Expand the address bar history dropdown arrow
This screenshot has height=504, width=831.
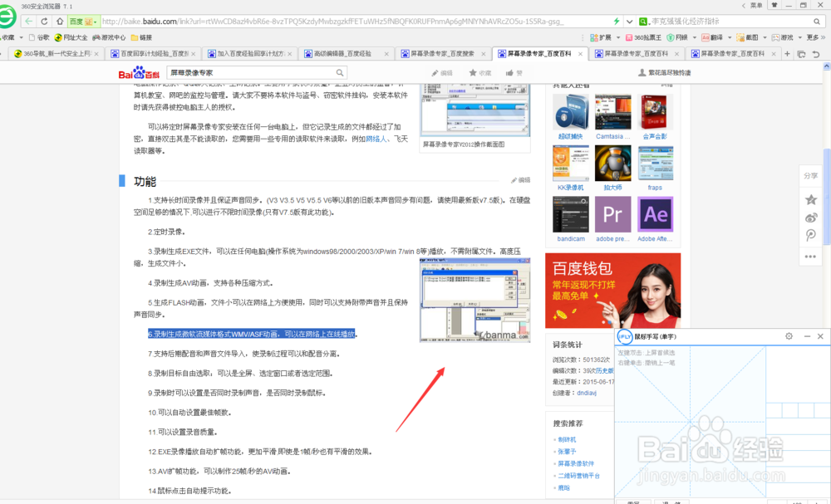coord(629,22)
